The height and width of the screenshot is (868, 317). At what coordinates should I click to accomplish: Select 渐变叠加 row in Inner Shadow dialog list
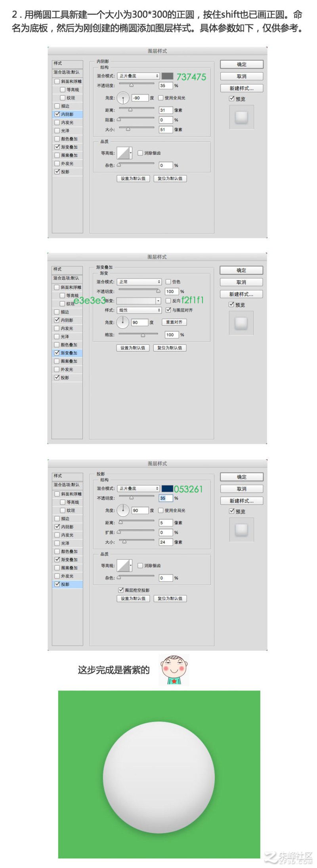pyautogui.click(x=67, y=147)
